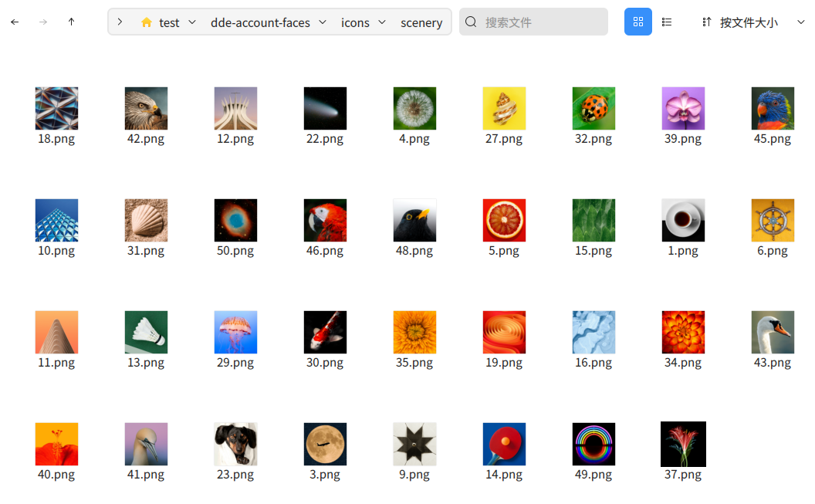Image resolution: width=815 pixels, height=504 pixels.
Task: Click the 按文件大小 sort label
Action: click(x=749, y=22)
